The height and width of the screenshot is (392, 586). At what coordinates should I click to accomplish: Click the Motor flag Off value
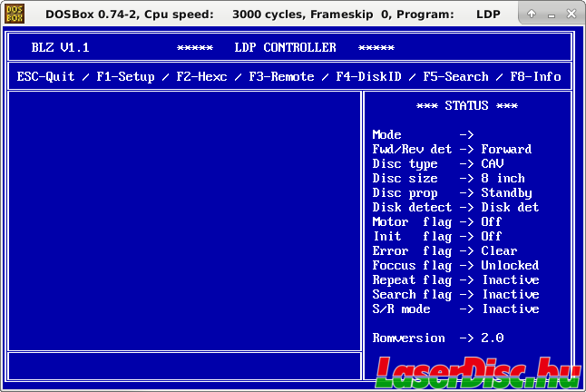491,222
